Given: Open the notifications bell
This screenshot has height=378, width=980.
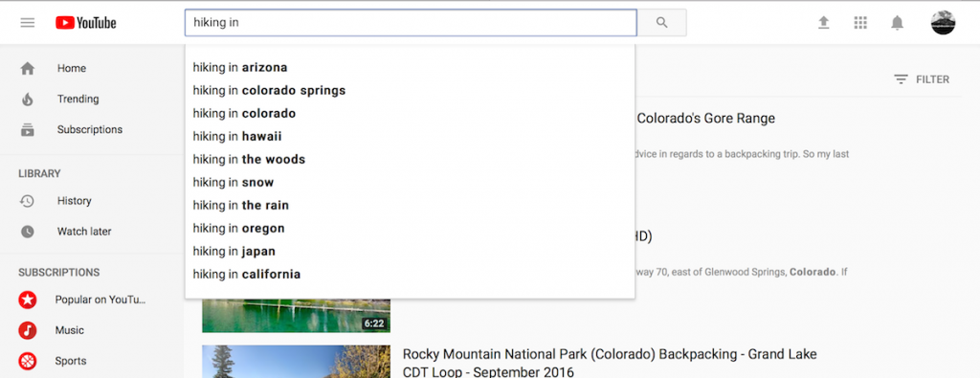Looking at the screenshot, I should pos(897,23).
